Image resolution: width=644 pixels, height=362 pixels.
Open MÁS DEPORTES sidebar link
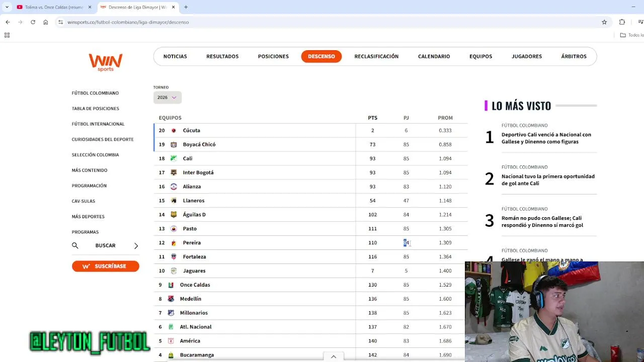click(x=88, y=217)
